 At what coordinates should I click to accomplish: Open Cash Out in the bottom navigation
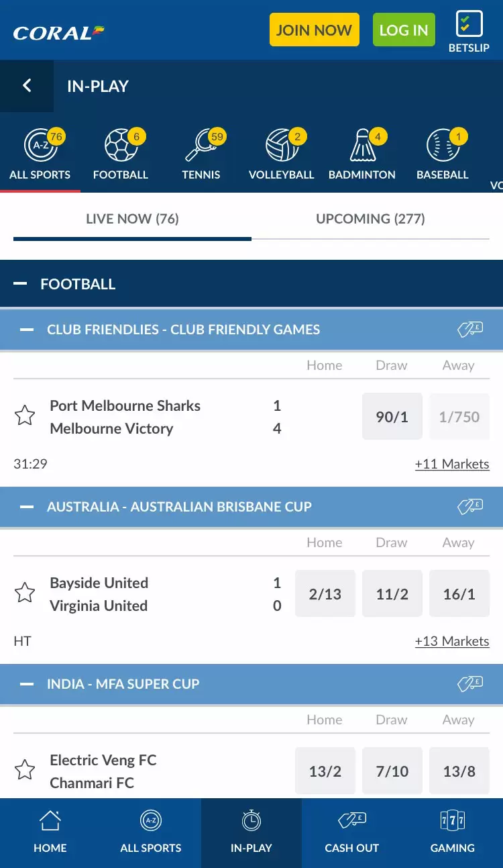[x=352, y=832]
